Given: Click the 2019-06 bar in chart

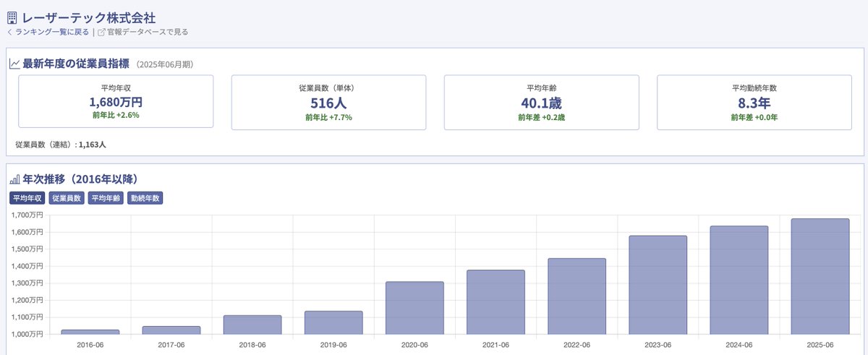Looking at the screenshot, I should pyautogui.click(x=333, y=322).
